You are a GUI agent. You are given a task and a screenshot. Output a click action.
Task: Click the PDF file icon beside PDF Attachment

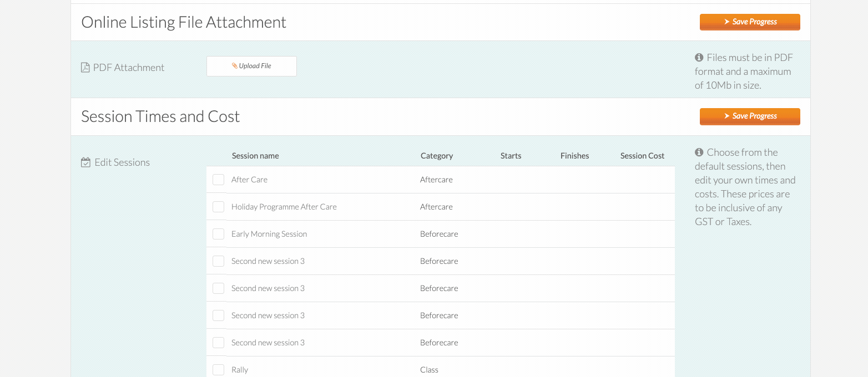tap(85, 68)
